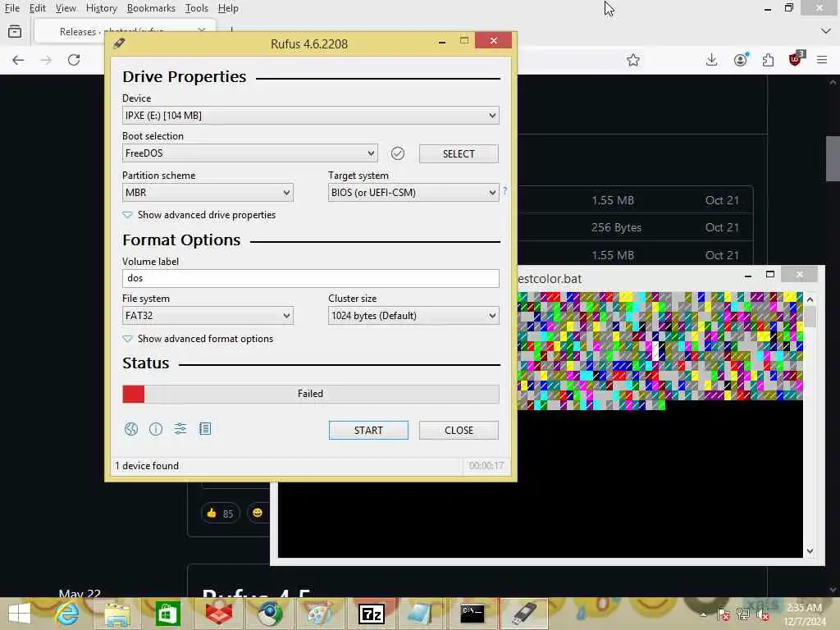Open the Tools menu in browser

[196, 8]
